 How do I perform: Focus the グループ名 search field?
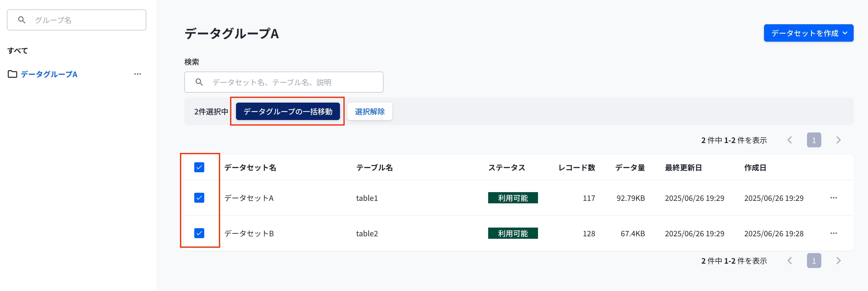click(77, 20)
